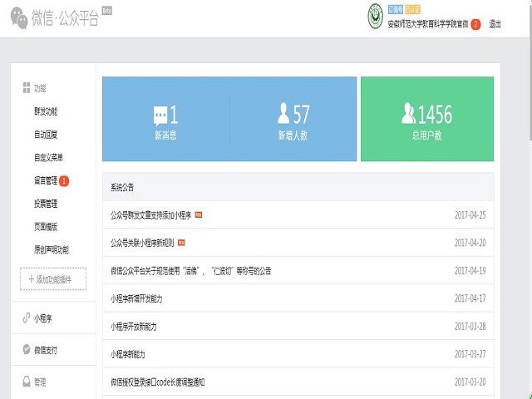The image size is (532, 399).
Task: Go to 留言管理 in the sidebar
Action: click(x=46, y=180)
